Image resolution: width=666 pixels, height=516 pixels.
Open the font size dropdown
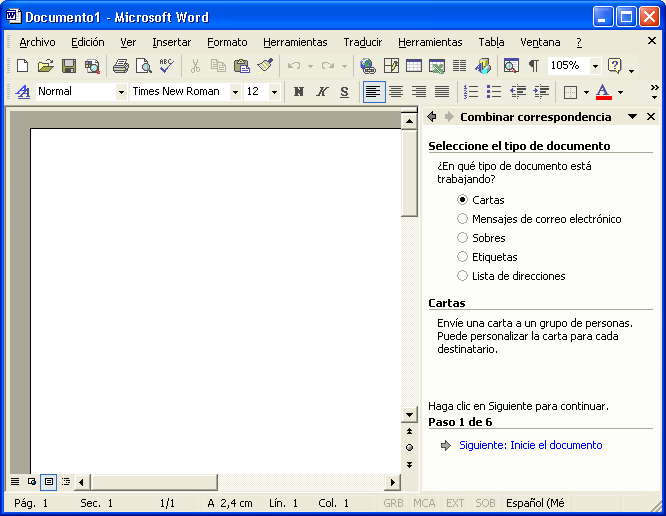(x=274, y=92)
